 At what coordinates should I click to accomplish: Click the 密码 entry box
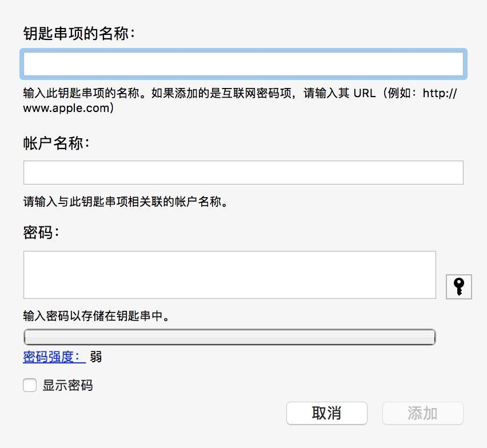pyautogui.click(x=229, y=274)
